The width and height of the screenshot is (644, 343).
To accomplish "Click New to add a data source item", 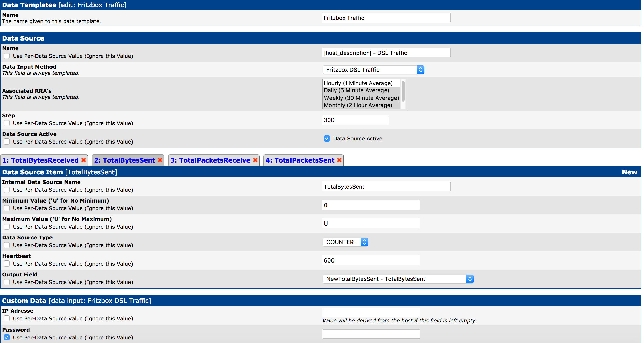I will tap(629, 172).
